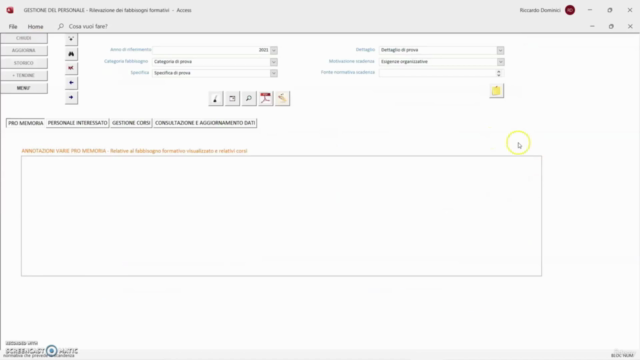Viewport: 640px width, 360px height.
Task: Click the Categoria di prova field
Action: pyautogui.click(x=211, y=62)
